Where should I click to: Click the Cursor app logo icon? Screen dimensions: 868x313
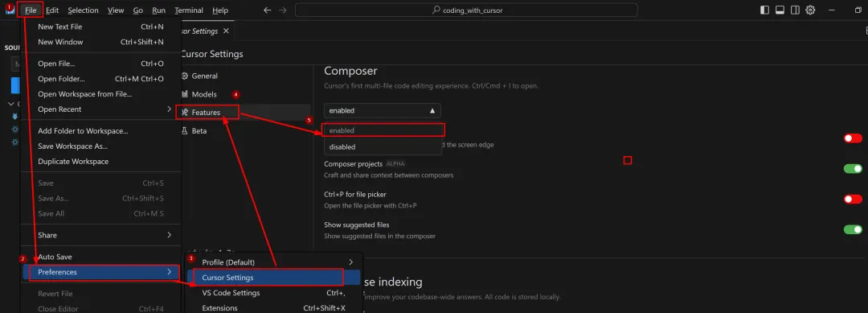click(10, 10)
